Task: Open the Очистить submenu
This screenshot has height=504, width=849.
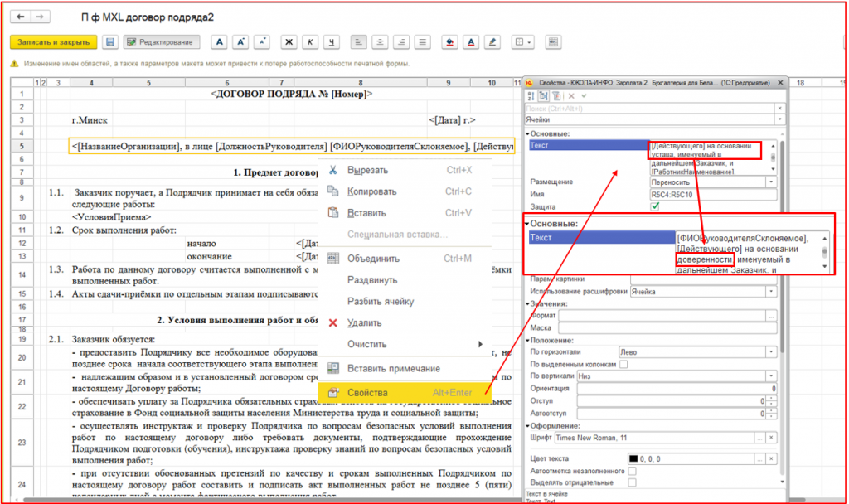Action: (x=405, y=344)
